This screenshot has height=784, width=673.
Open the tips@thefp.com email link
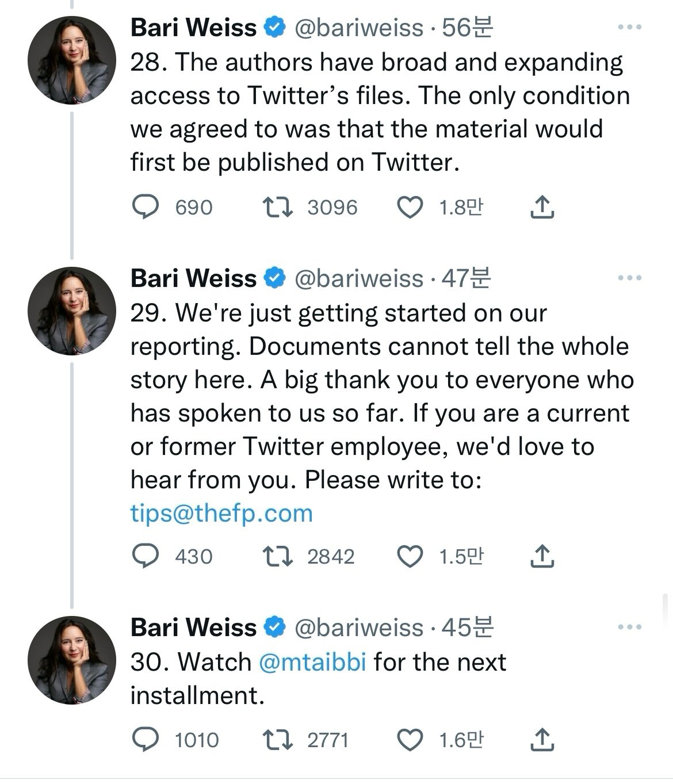tap(221, 513)
